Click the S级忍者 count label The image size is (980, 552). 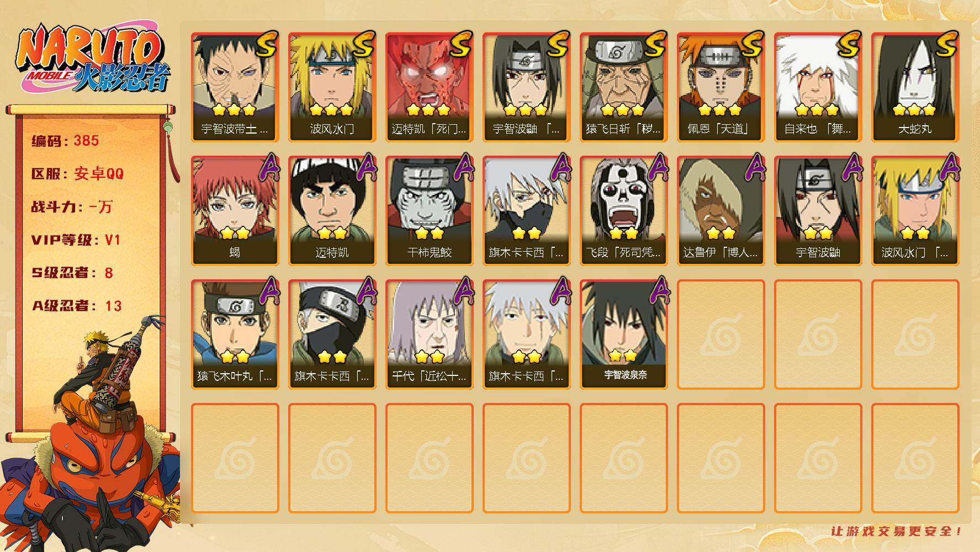[72, 273]
